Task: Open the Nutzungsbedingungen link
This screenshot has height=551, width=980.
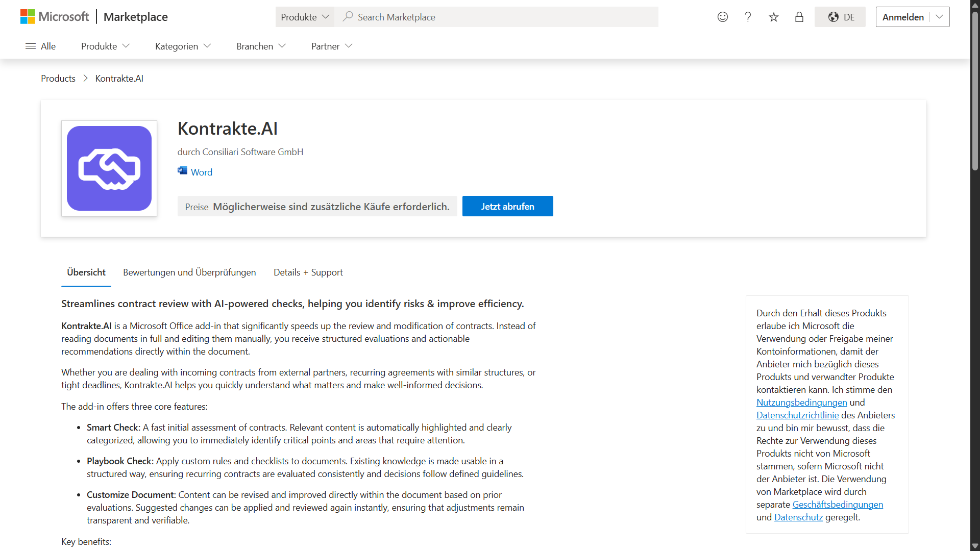Action: (802, 402)
